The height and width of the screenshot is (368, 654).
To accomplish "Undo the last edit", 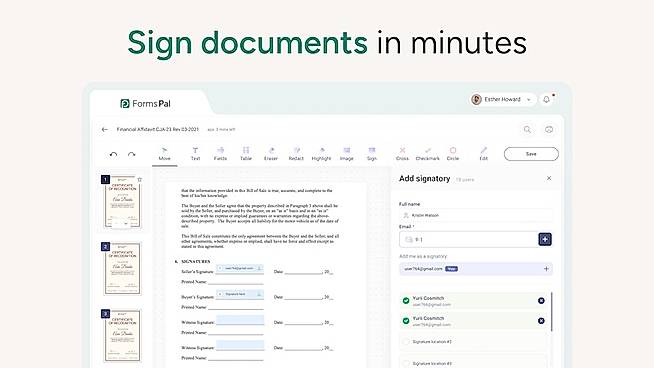I will [113, 154].
